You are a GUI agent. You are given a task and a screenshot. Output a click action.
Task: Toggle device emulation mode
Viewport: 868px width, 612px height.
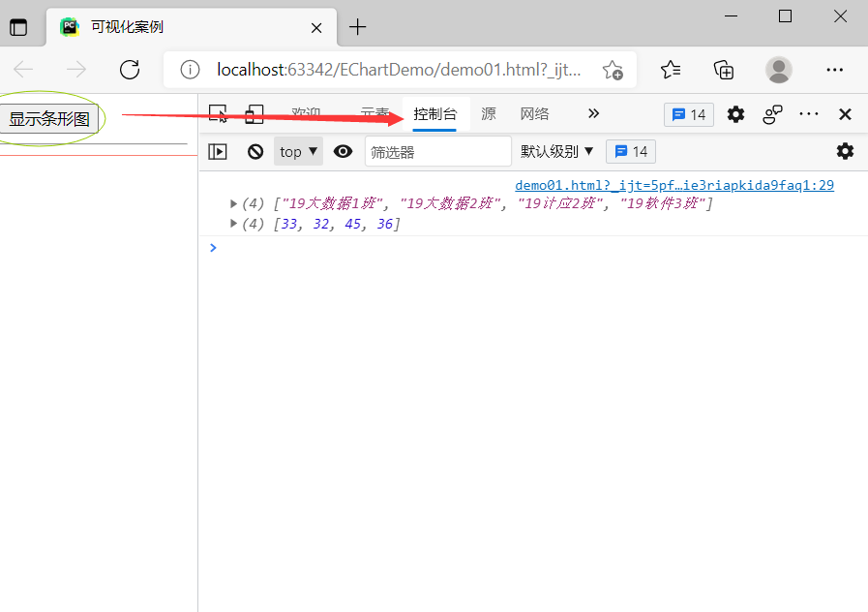tap(254, 114)
